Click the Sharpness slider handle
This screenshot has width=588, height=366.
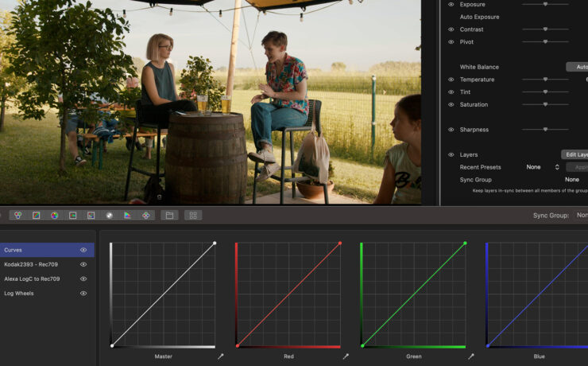(x=545, y=129)
